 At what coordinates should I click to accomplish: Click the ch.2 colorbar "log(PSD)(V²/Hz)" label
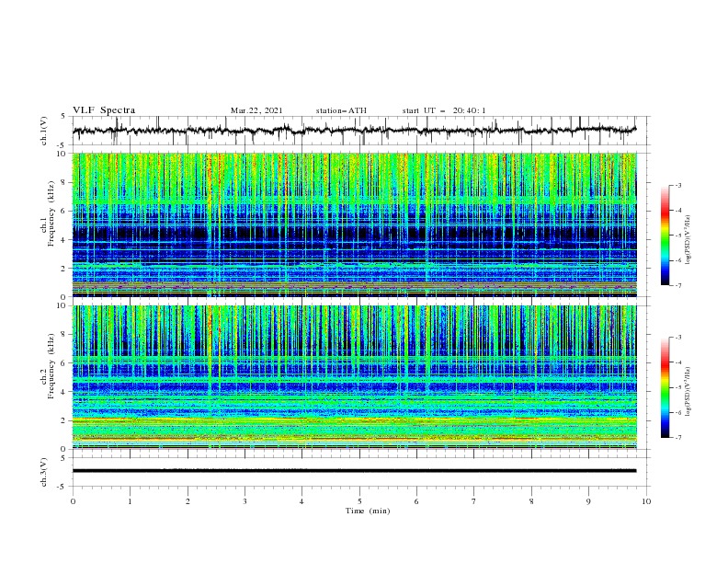[689, 391]
